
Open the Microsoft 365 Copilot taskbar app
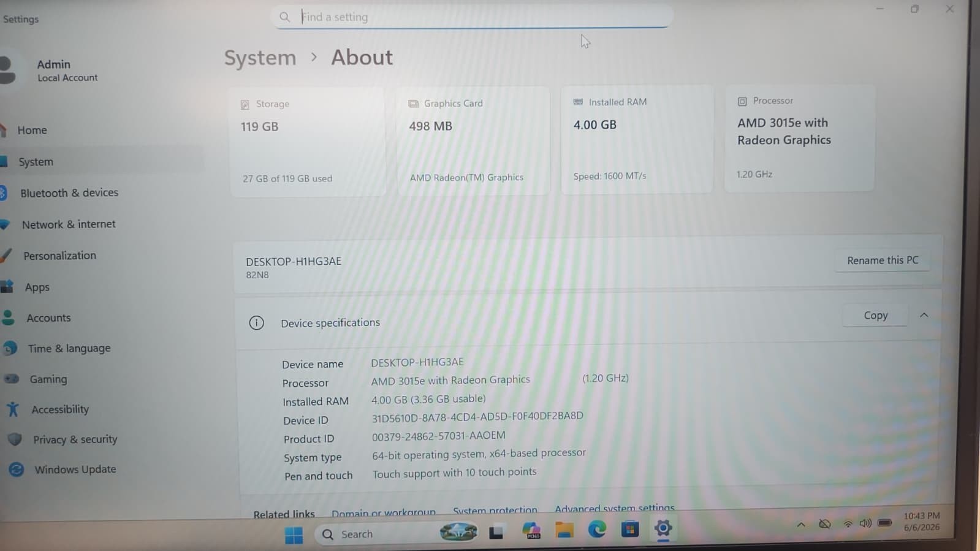531,531
